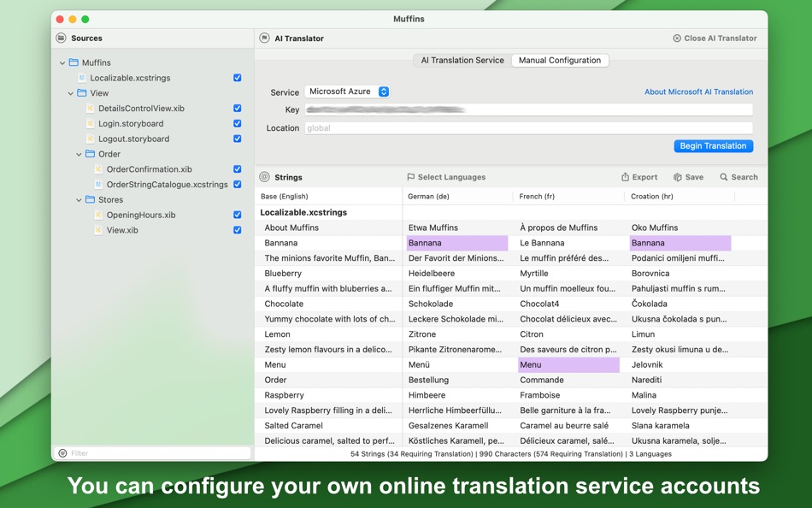812x508 pixels.
Task: Open the Service Microsoft Azure dropdown
Action: coord(347,92)
